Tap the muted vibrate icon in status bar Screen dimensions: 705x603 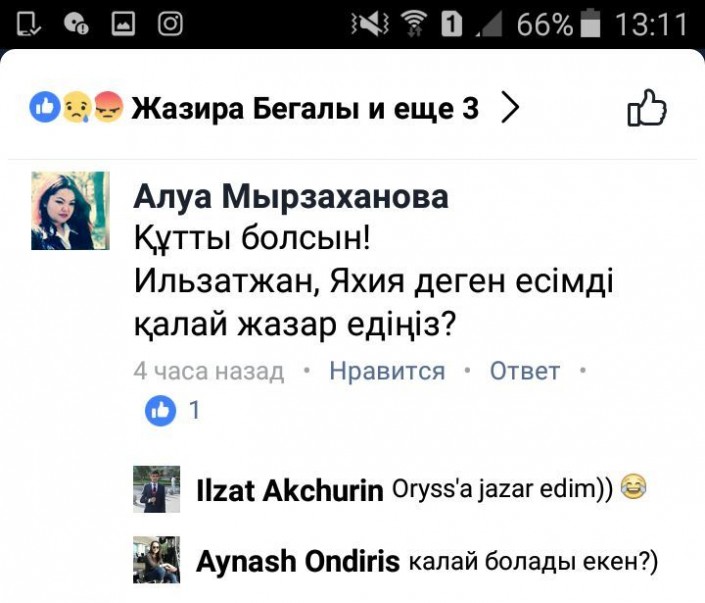pos(370,23)
